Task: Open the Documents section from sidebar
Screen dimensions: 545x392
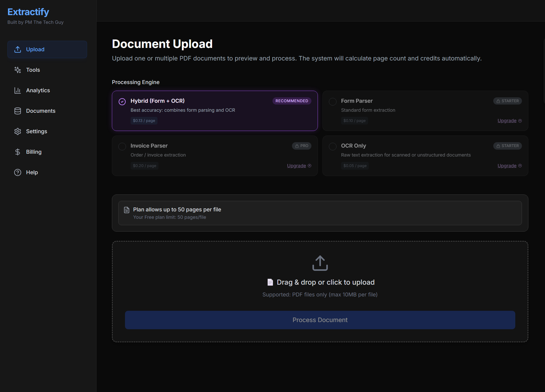Action: point(40,111)
